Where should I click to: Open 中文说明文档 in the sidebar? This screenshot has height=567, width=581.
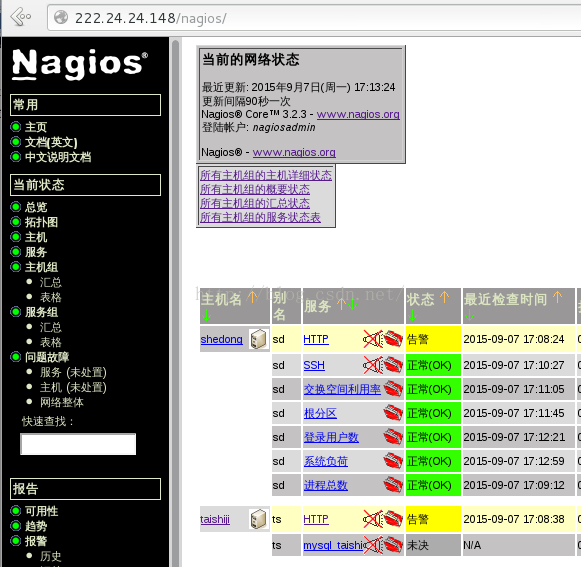coord(58,157)
